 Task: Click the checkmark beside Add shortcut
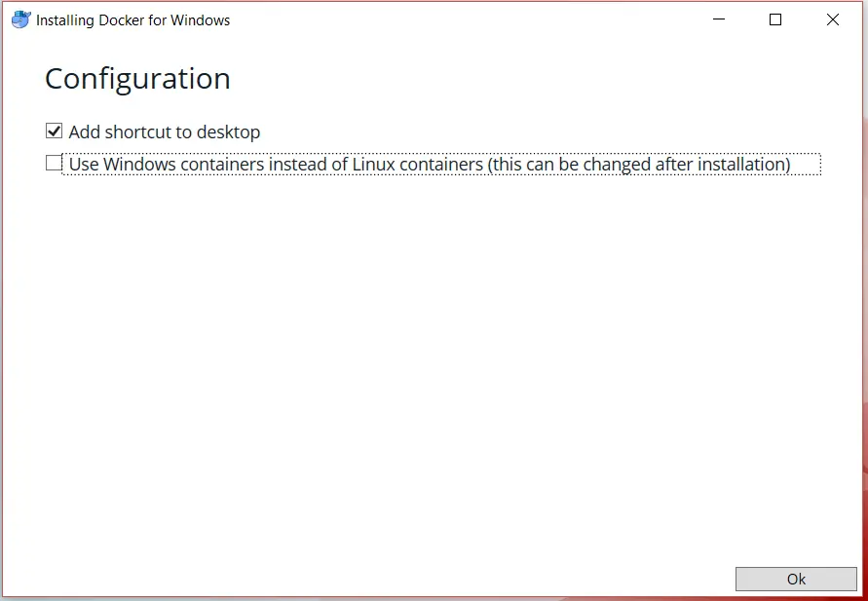(x=54, y=131)
